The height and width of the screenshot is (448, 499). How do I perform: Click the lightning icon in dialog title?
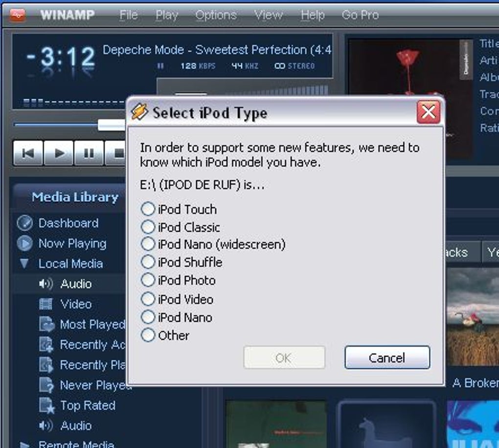click(139, 112)
